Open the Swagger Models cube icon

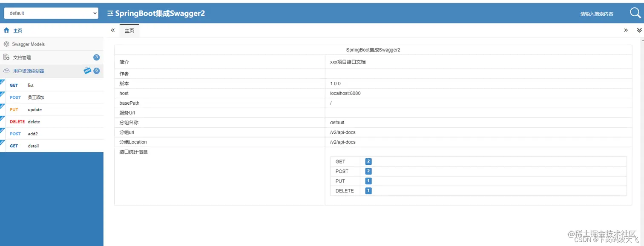coord(6,44)
